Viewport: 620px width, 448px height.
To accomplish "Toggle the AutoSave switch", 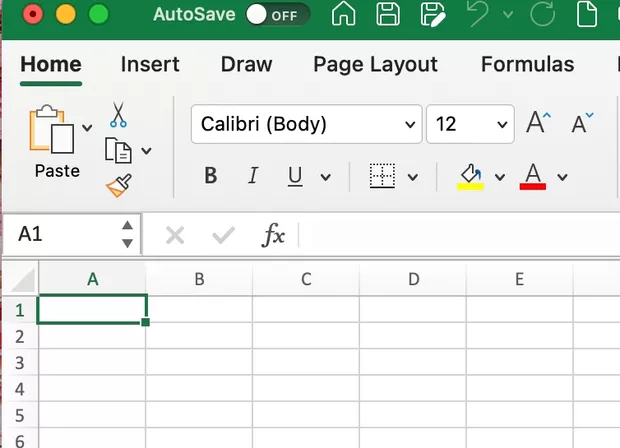I will (277, 15).
